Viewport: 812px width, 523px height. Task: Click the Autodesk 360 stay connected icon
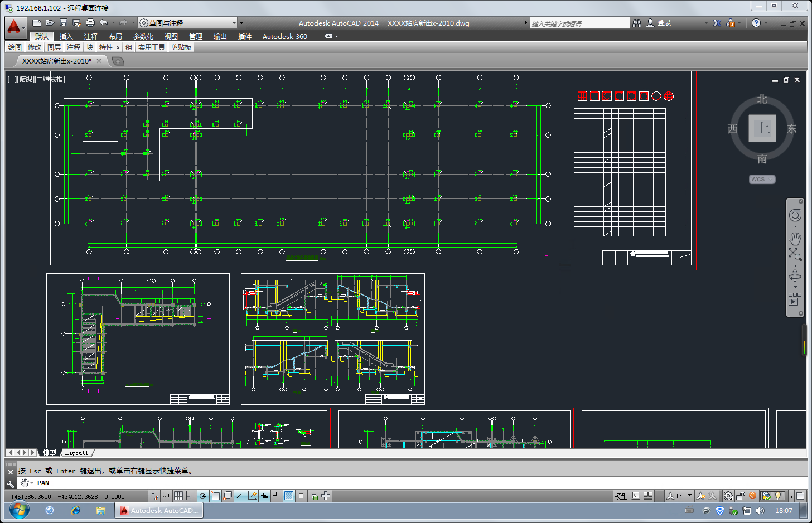[731, 23]
